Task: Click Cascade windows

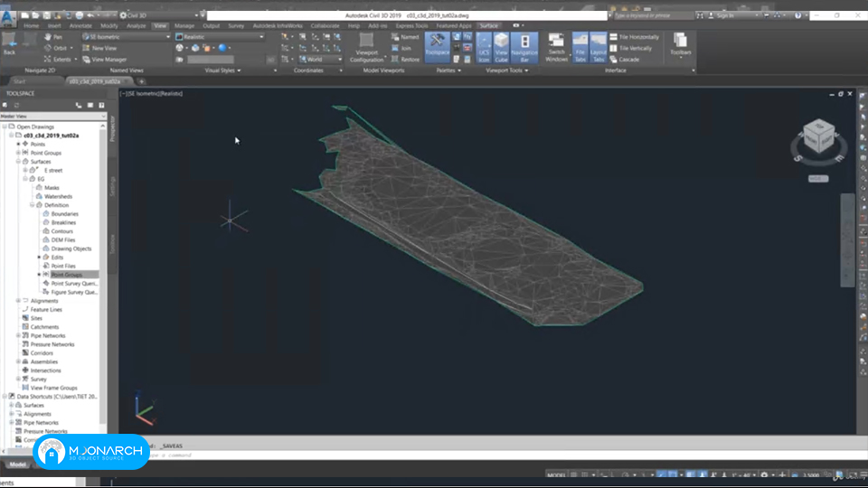Action: pos(625,60)
